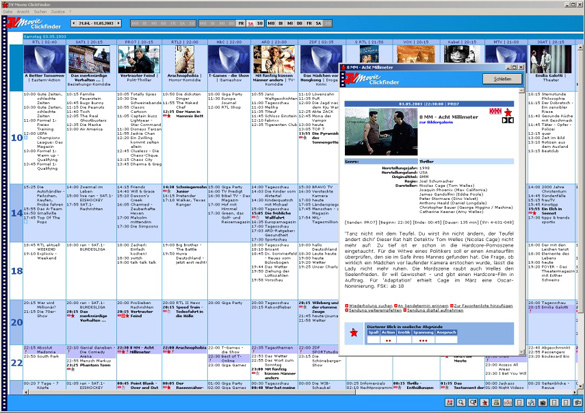The height and width of the screenshot is (413, 585).
Task: Click left arrow of main horizontal scrollbar
Action: (26, 392)
